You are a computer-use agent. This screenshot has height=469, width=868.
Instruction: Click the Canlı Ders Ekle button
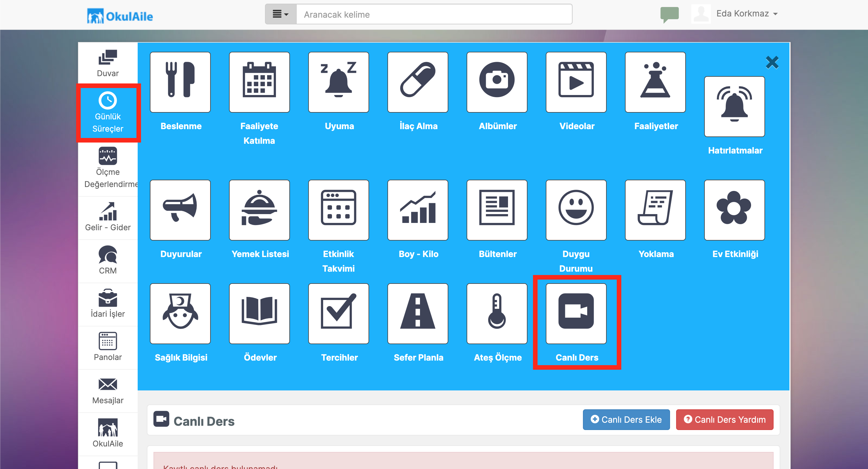pos(626,419)
